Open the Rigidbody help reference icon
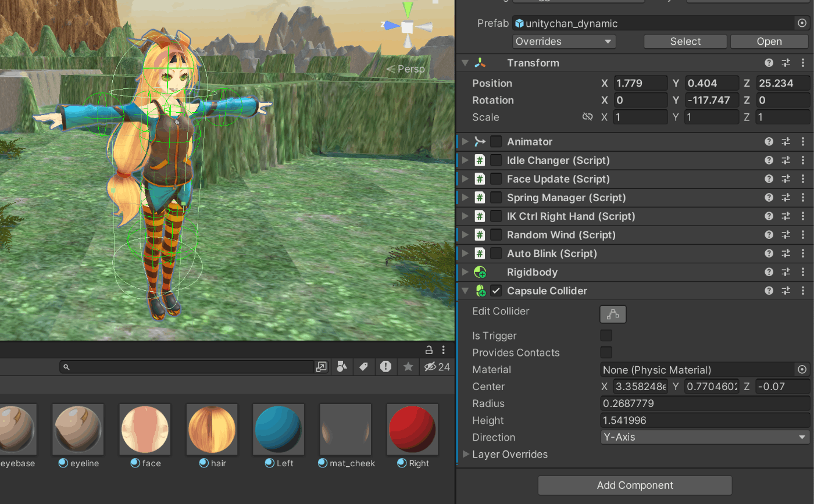The height and width of the screenshot is (504, 814). point(769,271)
